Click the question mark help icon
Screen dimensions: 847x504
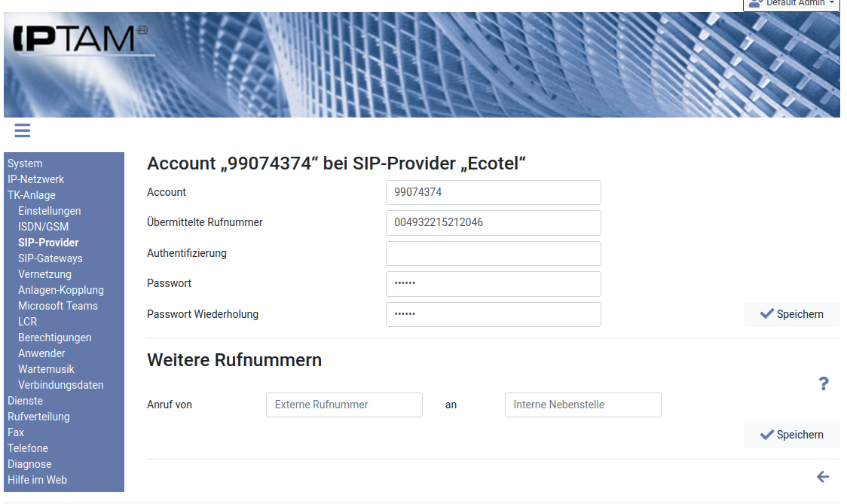pyautogui.click(x=824, y=384)
